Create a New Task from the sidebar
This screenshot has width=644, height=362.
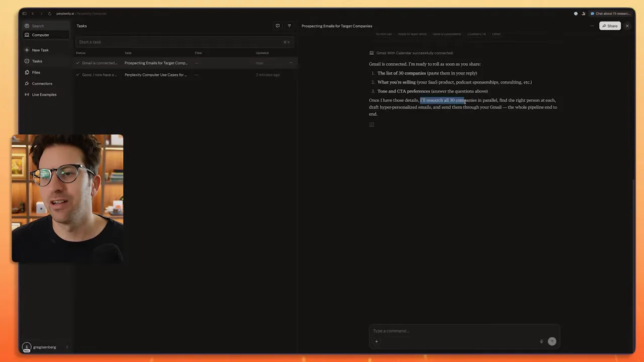46,50
